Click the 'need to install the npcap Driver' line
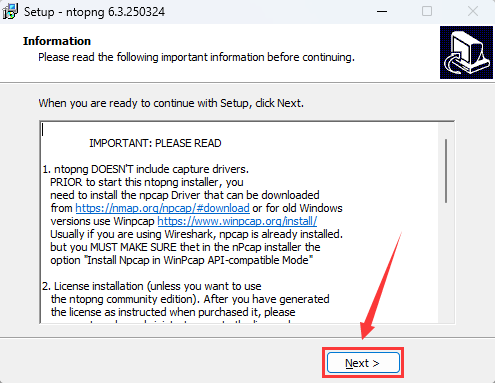 click(x=185, y=195)
